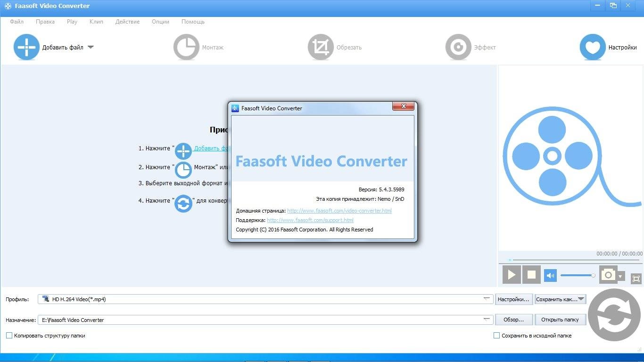The image size is (644, 362).
Task: Open the Помощь menu
Action: click(x=193, y=22)
